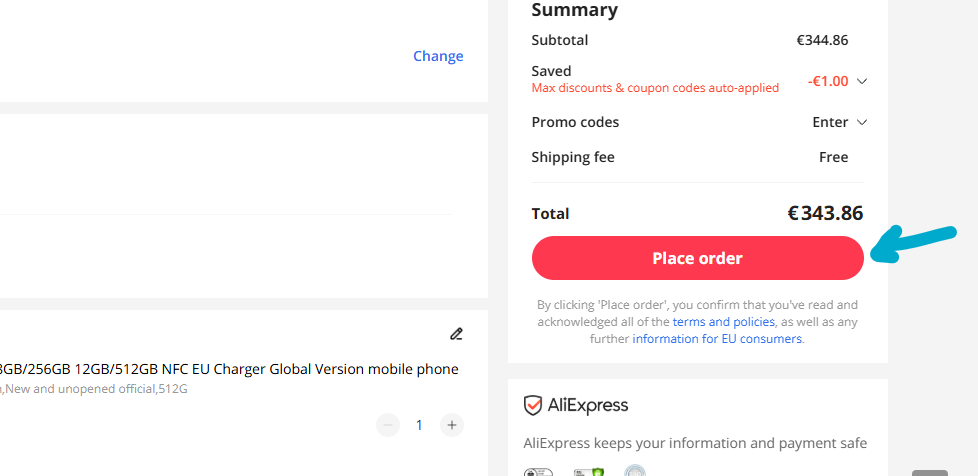This screenshot has width=978, height=476.
Task: Click the pencil edit icon above the product
Action: point(456,334)
